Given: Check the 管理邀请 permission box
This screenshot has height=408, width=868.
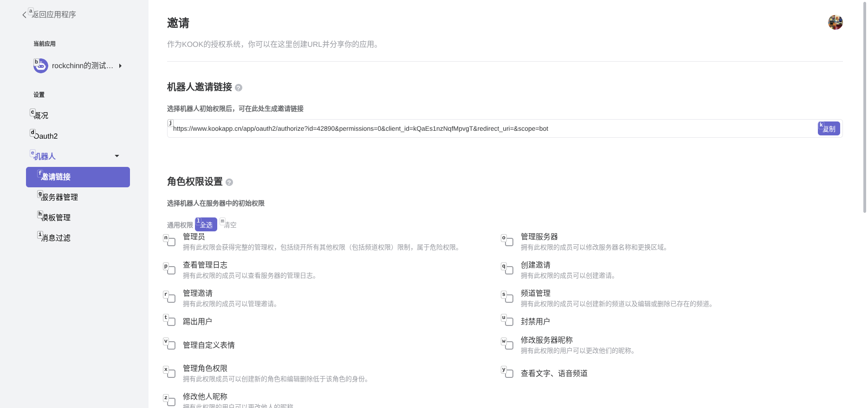Looking at the screenshot, I should pos(171,299).
